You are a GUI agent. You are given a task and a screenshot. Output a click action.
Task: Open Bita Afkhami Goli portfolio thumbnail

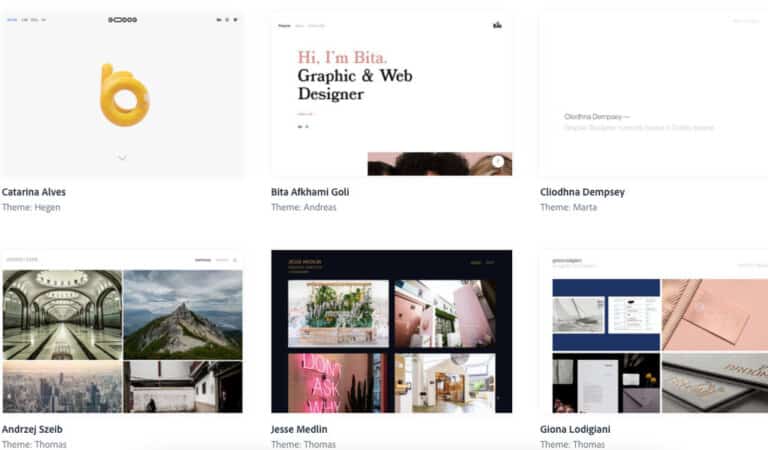coord(392,94)
